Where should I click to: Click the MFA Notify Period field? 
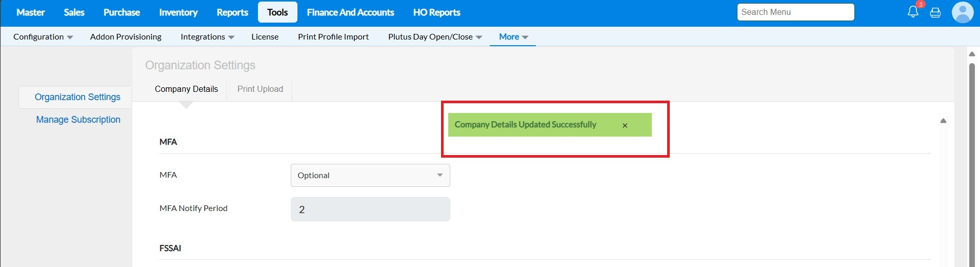[x=370, y=209]
